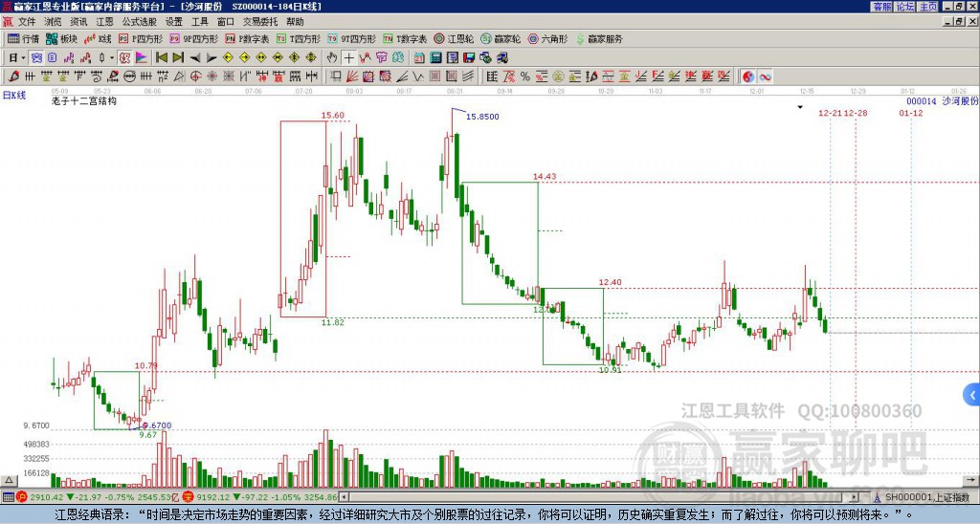
Task: Open the 公式选股 menu
Action: (x=140, y=22)
